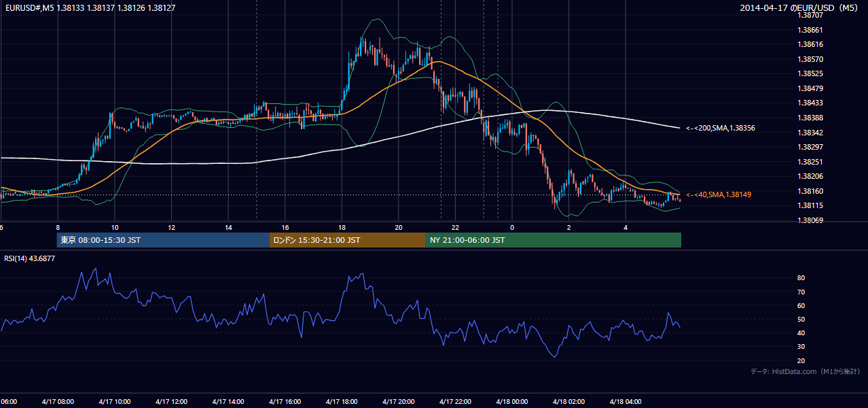
Task: Click RSI scale level 50
Action: pyautogui.click(x=801, y=319)
